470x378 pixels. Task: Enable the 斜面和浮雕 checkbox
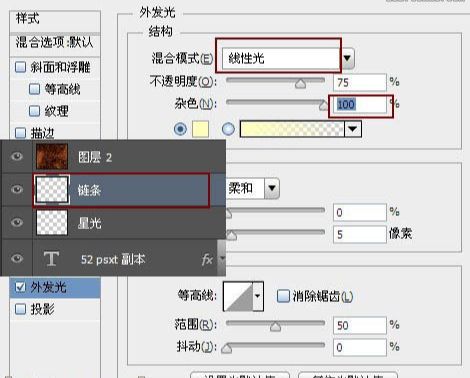click(20, 67)
